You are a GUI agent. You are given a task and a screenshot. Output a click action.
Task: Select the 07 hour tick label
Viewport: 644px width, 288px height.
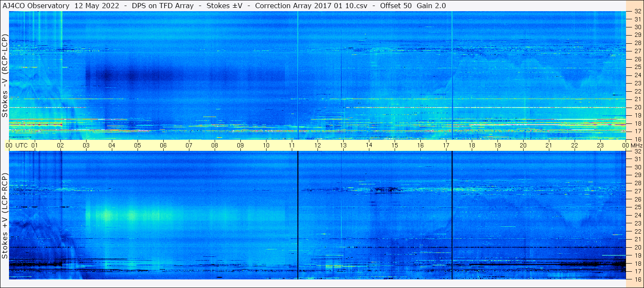point(189,145)
